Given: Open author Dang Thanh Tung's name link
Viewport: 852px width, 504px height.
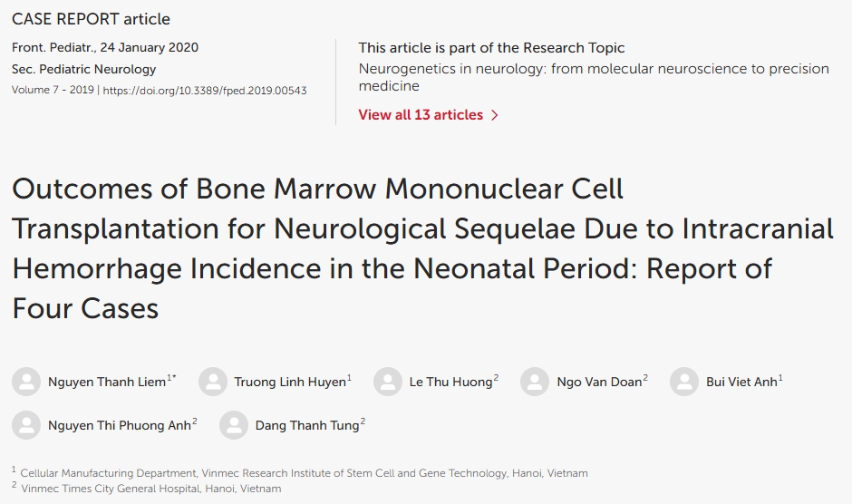Looking at the screenshot, I should click(x=307, y=426).
